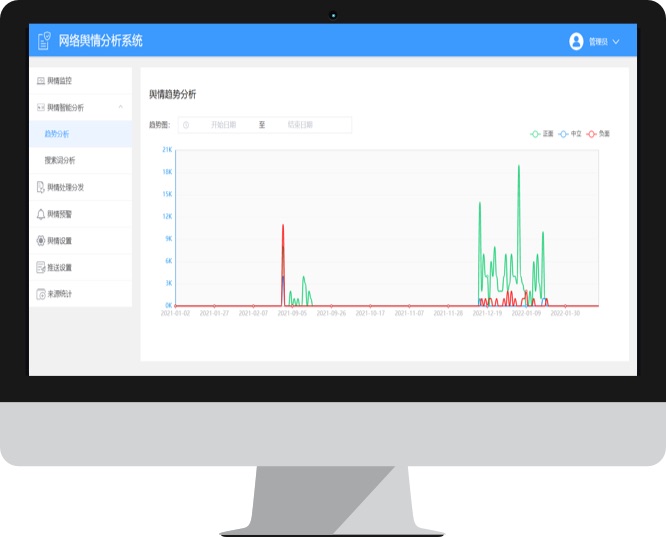Click the 来源统计 icon in sidebar
This screenshot has height=537, width=666.
[x=40, y=294]
